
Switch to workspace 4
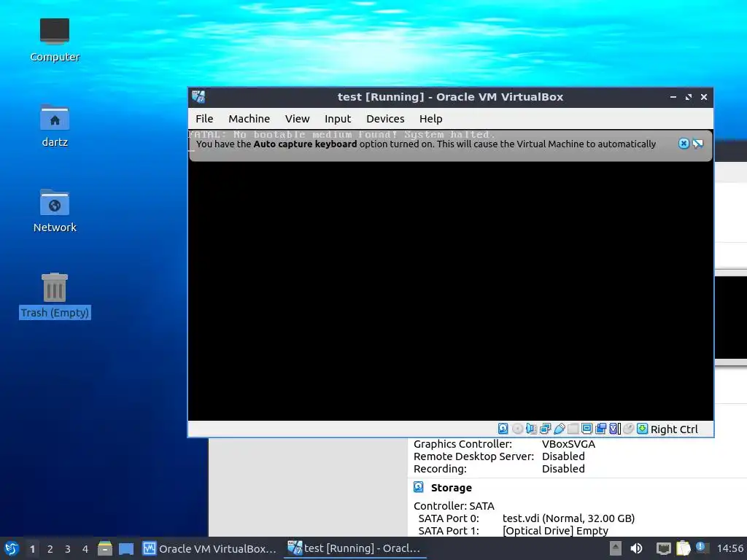pos(85,549)
